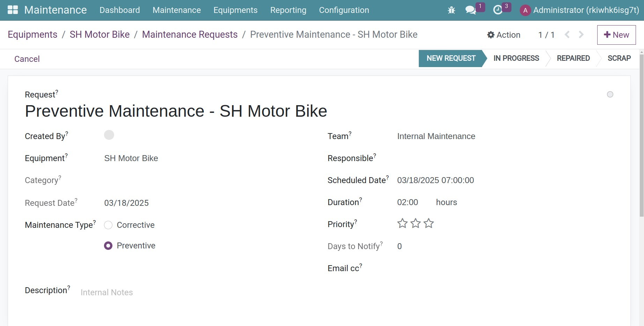
Task: Go to SH Motor Bike breadcrumb
Action: (x=100, y=34)
